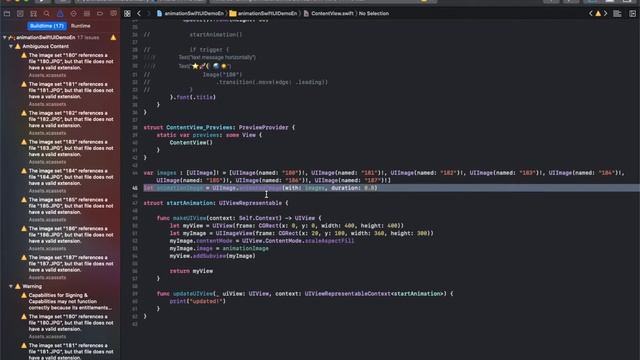The image size is (640, 360).
Task: Click line number 45 in gutter
Action: (135, 188)
